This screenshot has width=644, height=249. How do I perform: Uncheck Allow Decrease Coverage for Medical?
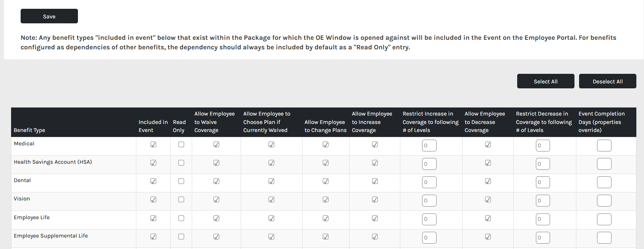click(488, 145)
